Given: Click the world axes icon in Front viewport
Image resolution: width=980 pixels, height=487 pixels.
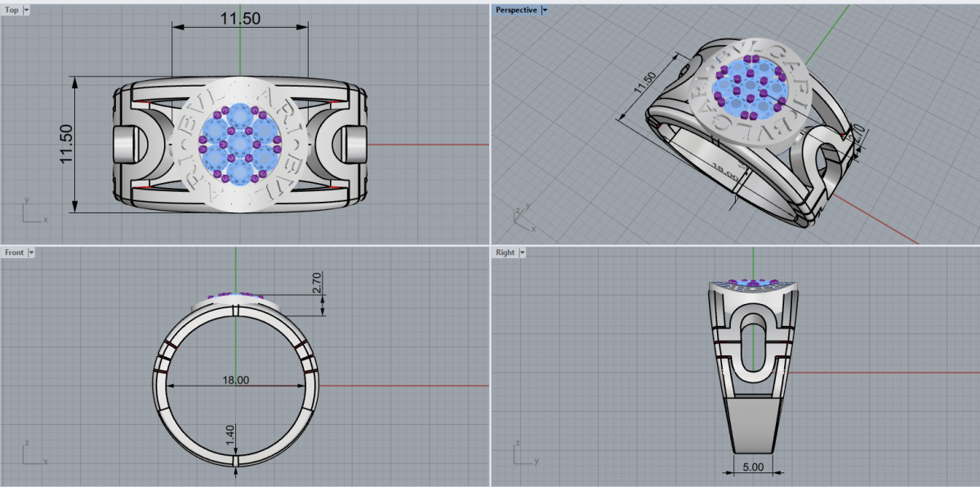Looking at the screenshot, I should pyautogui.click(x=33, y=454).
